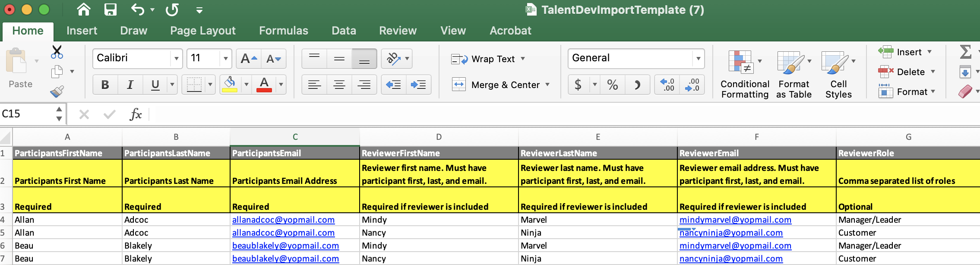
Task: Expand the Delete cells dropdown arrow
Action: pos(933,72)
